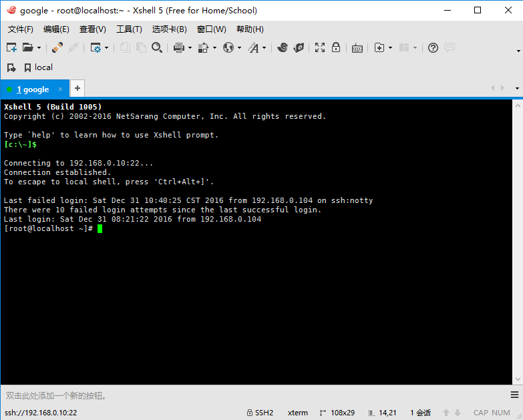Screen dimensions: 523x420
Task: Click terminal scrollbar up arrow
Action: click(x=518, y=106)
